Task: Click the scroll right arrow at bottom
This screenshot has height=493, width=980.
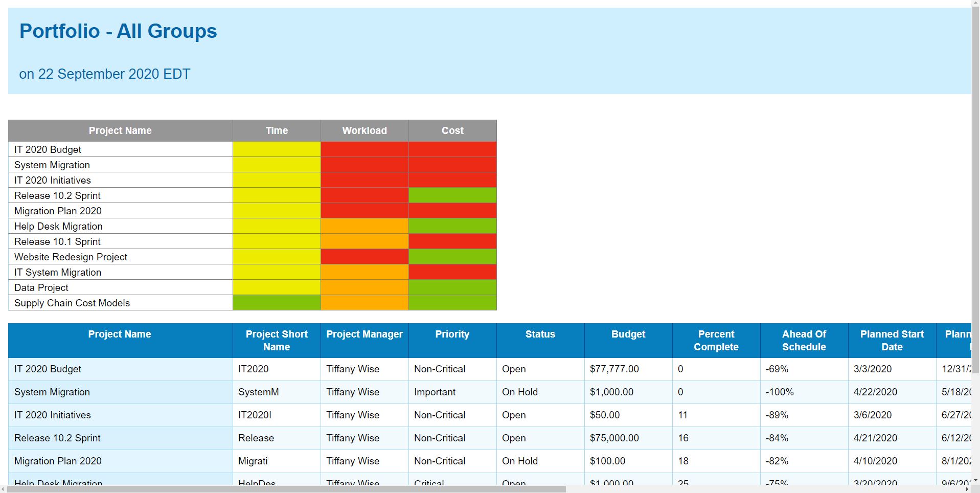Action: [967, 489]
